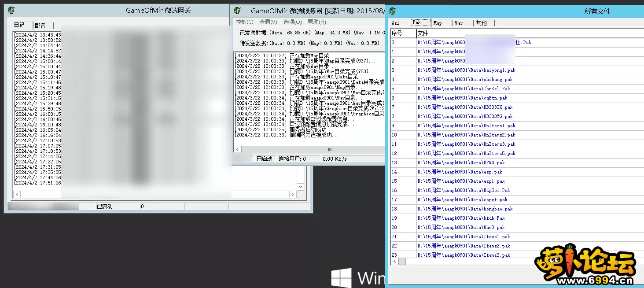
Task: Open the 控制(C) menu
Action: point(244,22)
